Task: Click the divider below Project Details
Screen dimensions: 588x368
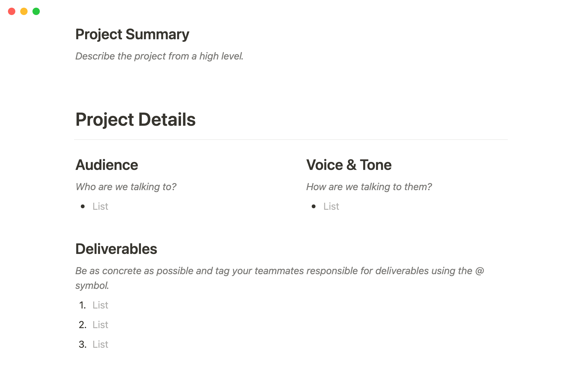Action: click(x=291, y=140)
